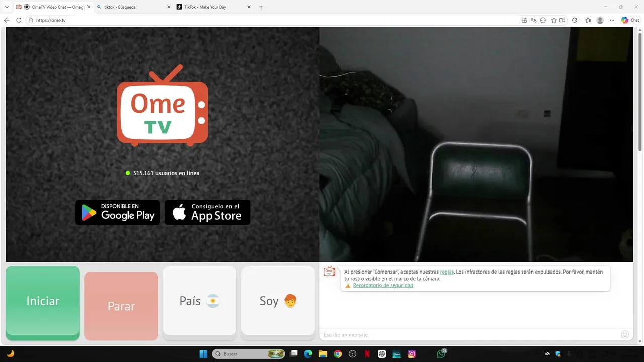Open Disney+ from taskbar
This screenshot has width=644, height=362.
[x=396, y=354]
